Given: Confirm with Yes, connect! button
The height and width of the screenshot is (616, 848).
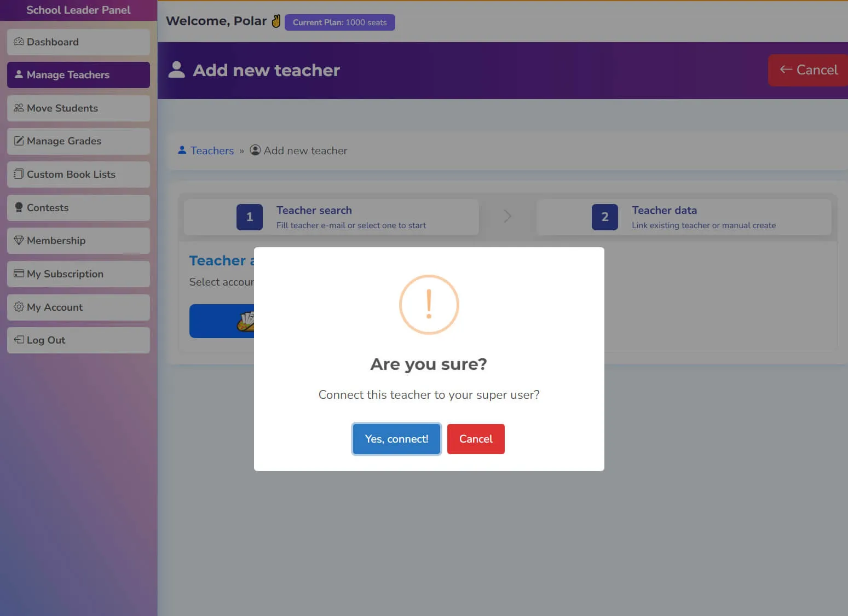Looking at the screenshot, I should [x=396, y=439].
